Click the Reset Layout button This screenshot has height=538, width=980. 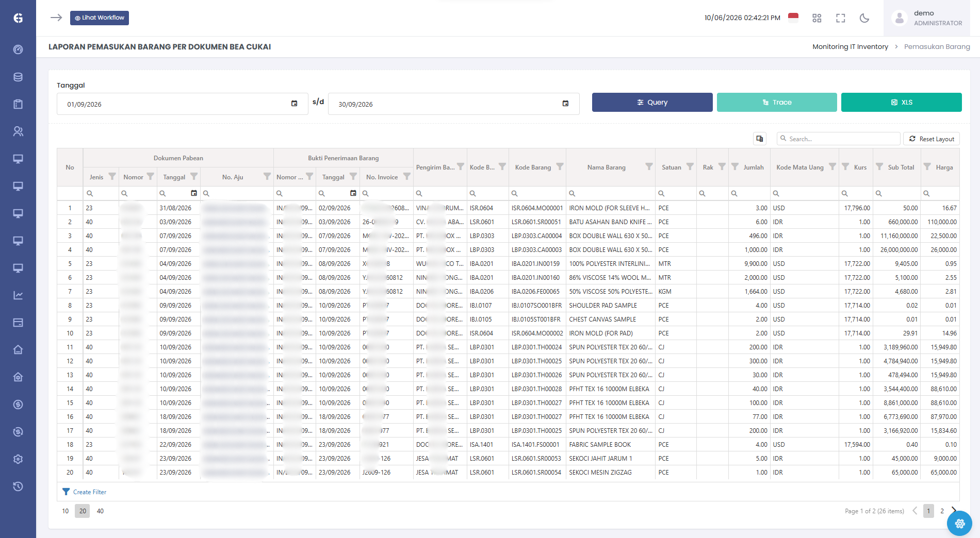click(x=931, y=139)
